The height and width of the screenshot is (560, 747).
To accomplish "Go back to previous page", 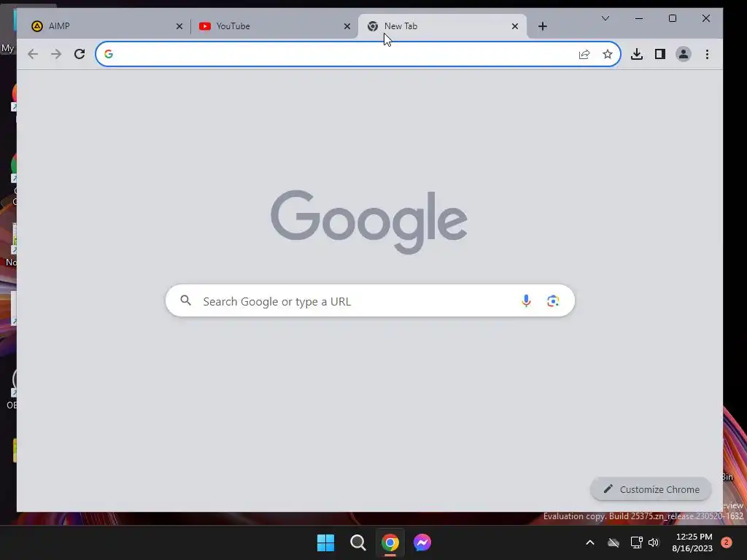I will [x=32, y=54].
